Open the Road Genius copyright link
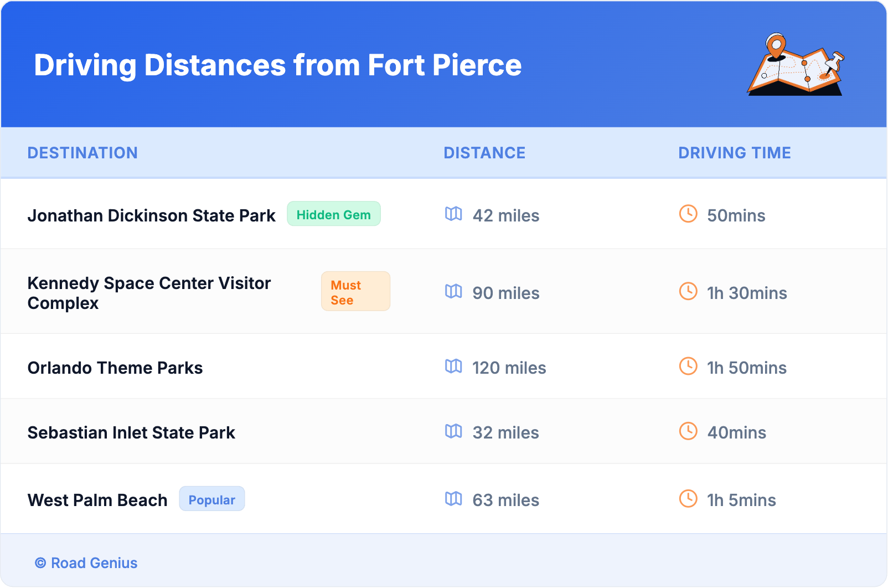This screenshot has width=888, height=588. coord(86,563)
